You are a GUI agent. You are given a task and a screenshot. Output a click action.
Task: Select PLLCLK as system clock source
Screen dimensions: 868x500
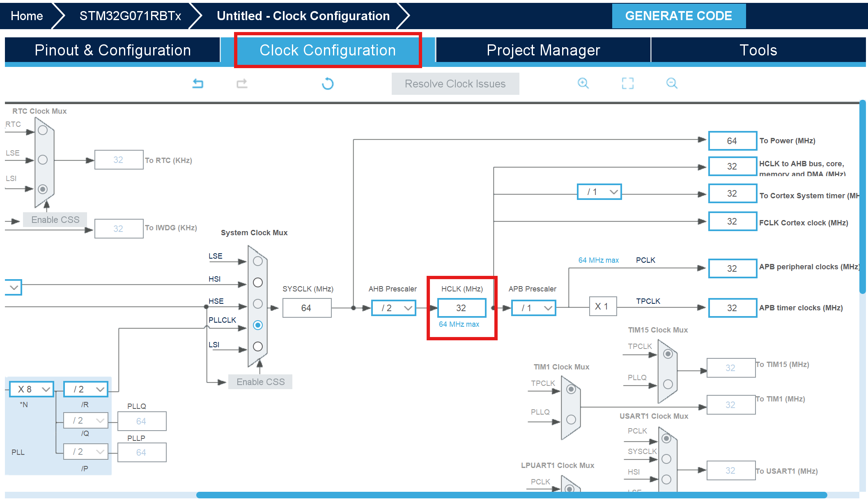258,325
